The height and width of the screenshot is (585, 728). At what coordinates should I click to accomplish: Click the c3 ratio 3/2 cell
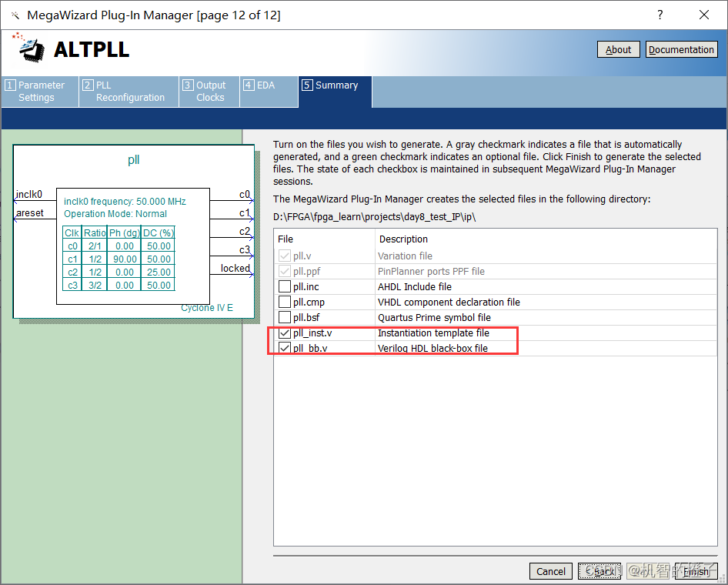tap(95, 285)
